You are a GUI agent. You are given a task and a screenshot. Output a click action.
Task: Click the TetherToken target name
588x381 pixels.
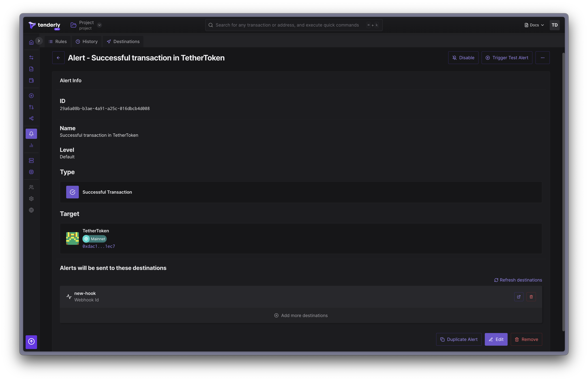point(96,231)
